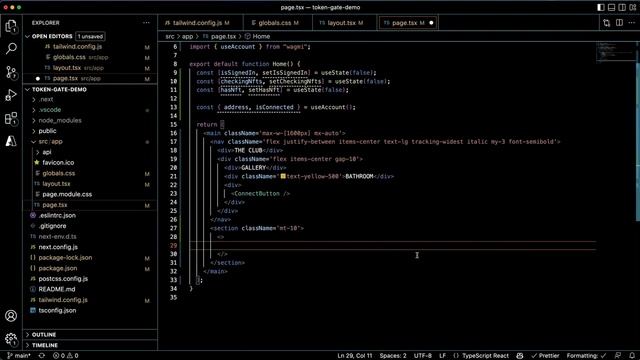
Task: Collapse the TOKEN-GATE-DEMO folder section
Action: pos(59,89)
